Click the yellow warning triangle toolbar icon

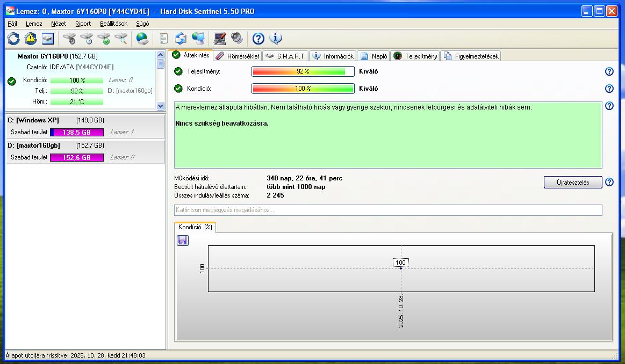[31, 39]
